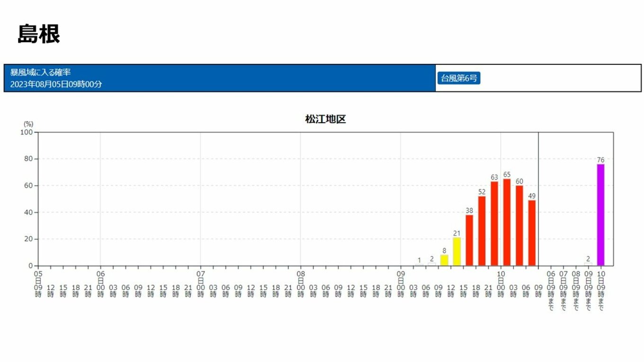644x362 pixels.
Task: Click the red bar labeled 60
Action: click(519, 225)
